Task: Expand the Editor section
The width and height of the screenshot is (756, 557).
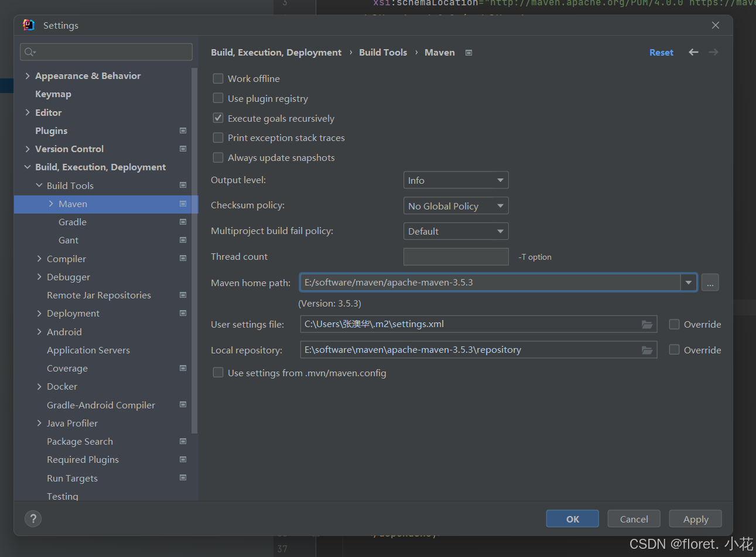Action: click(28, 112)
